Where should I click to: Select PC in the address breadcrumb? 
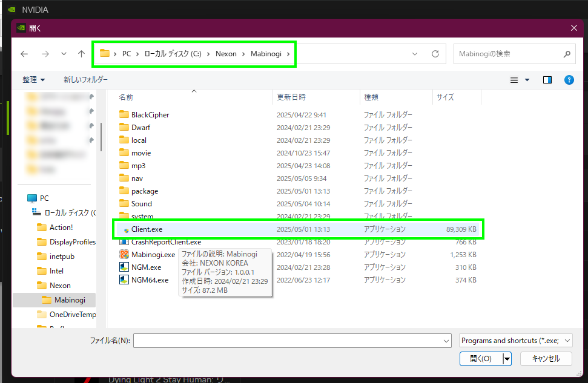coord(127,54)
